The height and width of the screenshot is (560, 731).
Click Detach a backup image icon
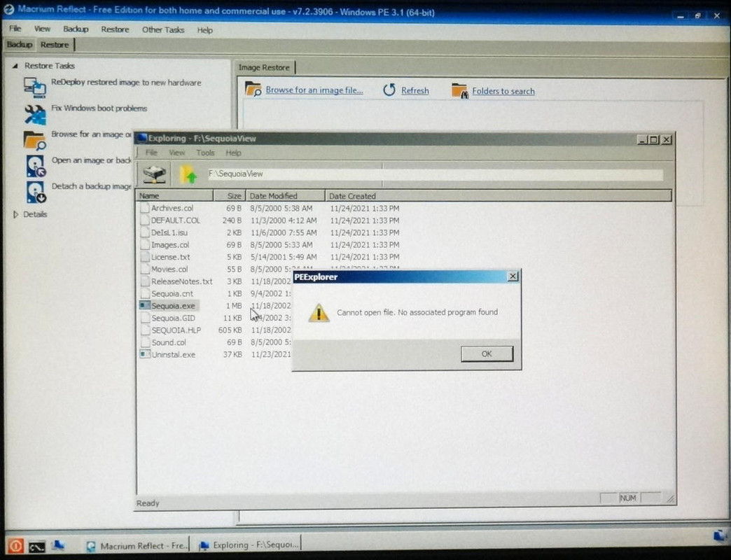tap(36, 192)
